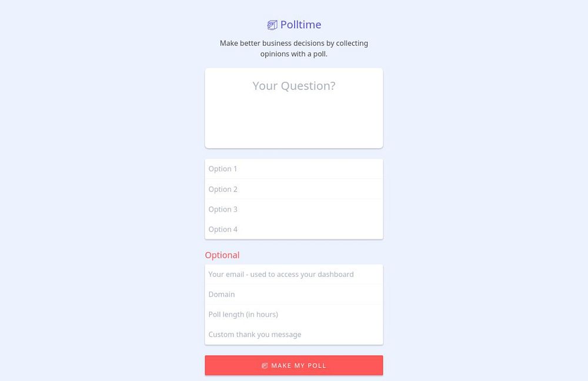Select the Option 2 input
Image resolution: width=588 pixels, height=381 pixels.
[x=293, y=189]
